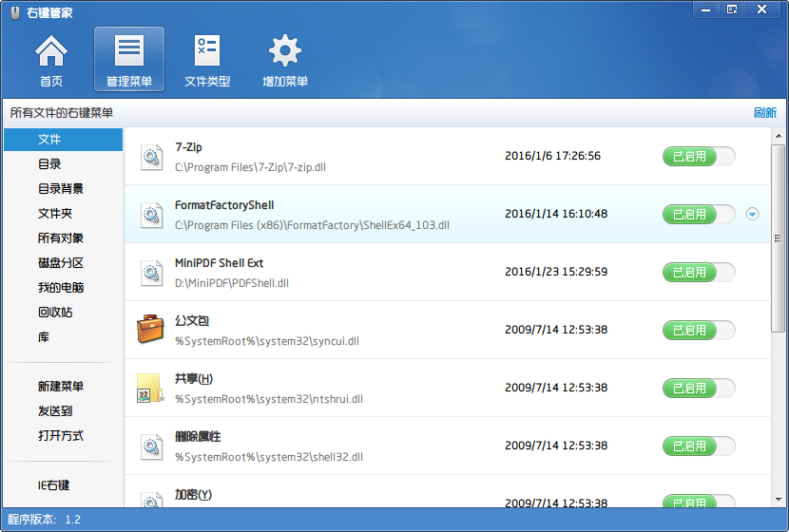Select 文件 in the sidebar

[64, 140]
